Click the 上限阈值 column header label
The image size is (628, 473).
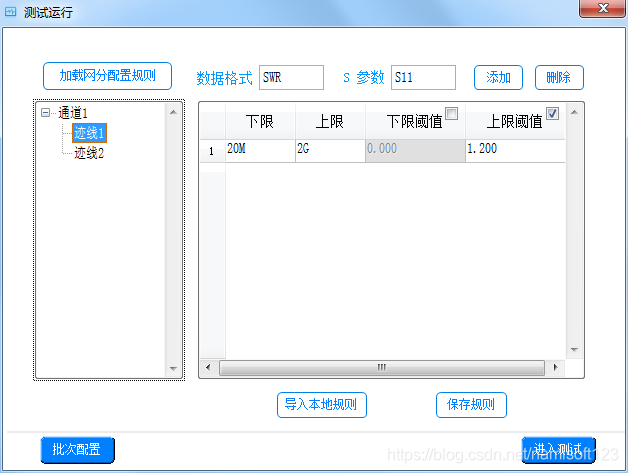514,122
